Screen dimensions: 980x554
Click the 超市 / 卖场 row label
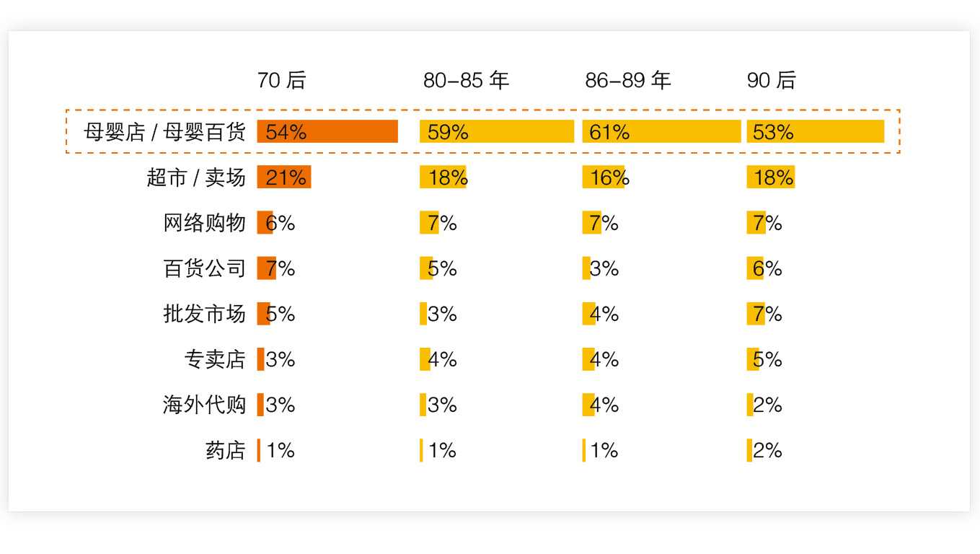tap(196, 177)
